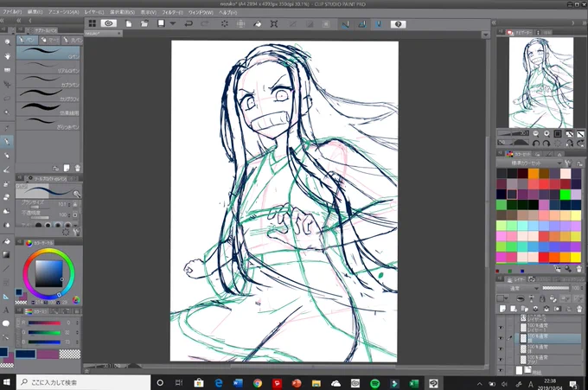Screen dimensions: 588x390
Task: Create new raster layer icon
Action: 502,309
